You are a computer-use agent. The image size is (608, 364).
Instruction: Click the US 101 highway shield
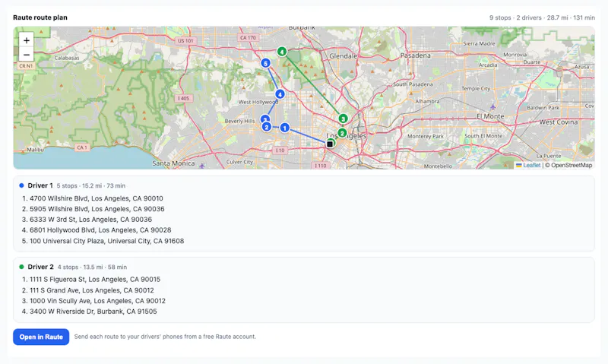tap(185, 41)
